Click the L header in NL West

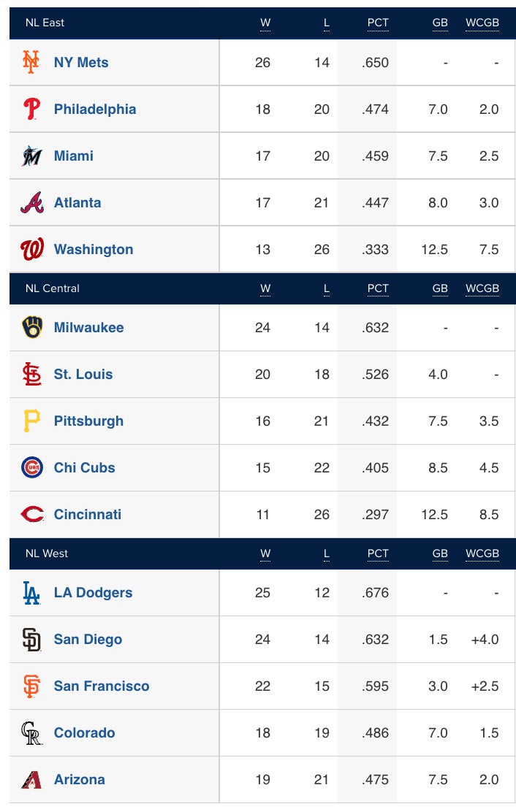pyautogui.click(x=327, y=554)
